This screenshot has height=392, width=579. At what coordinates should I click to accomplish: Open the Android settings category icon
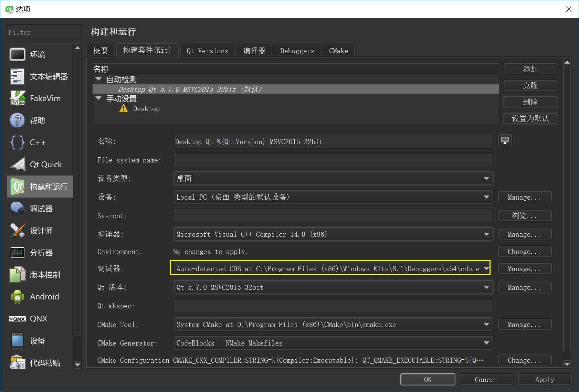(17, 297)
